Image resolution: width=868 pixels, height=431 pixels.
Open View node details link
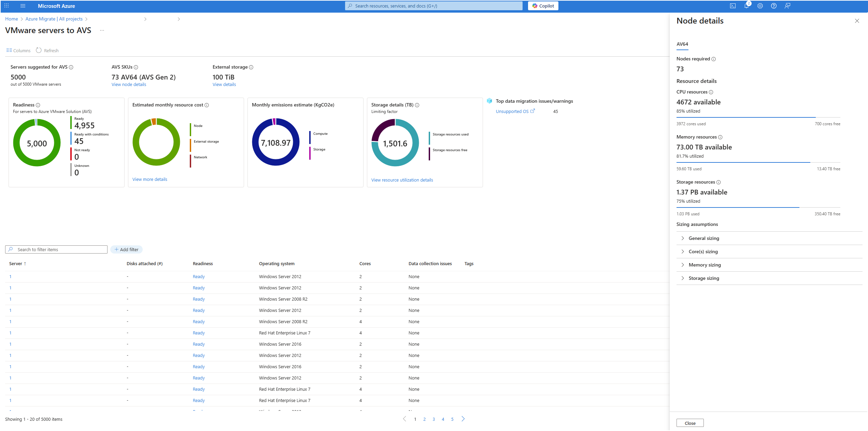pos(129,85)
